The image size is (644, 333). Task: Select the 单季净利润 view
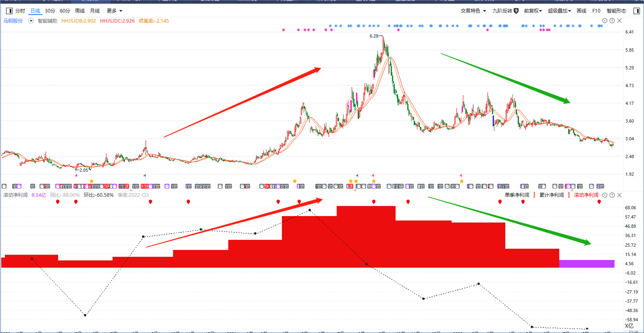(x=517, y=195)
